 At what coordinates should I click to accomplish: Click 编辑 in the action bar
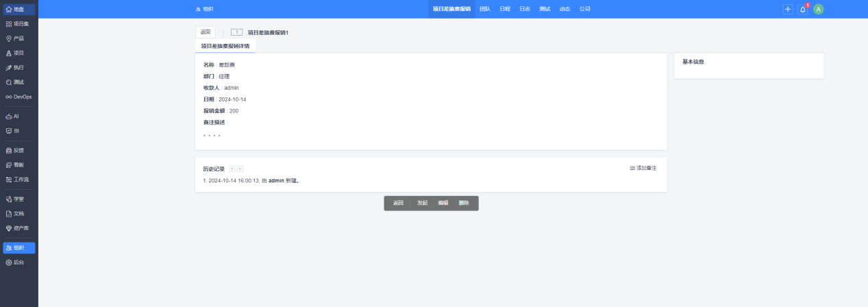(x=443, y=203)
